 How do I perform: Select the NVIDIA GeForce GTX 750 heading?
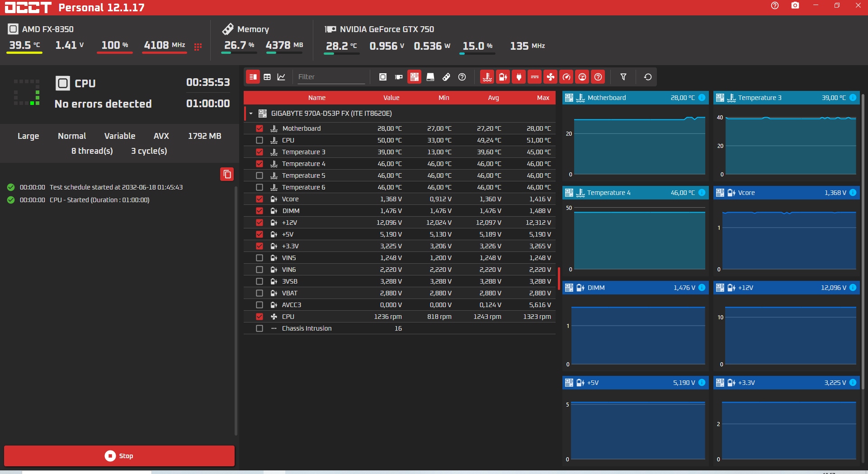tap(387, 29)
